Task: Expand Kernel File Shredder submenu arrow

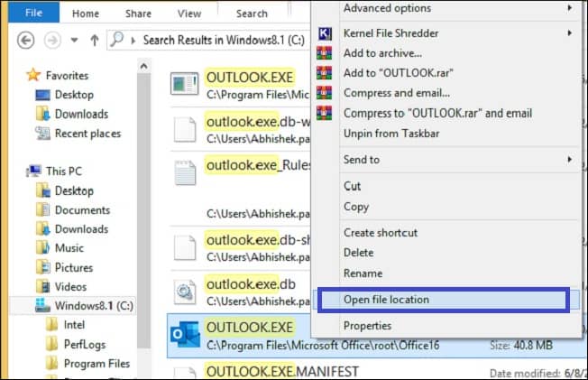Action: point(569,33)
